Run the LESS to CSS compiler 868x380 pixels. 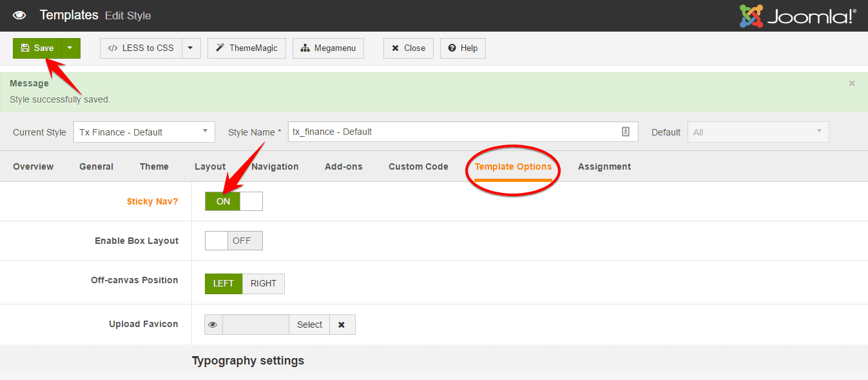click(x=140, y=48)
